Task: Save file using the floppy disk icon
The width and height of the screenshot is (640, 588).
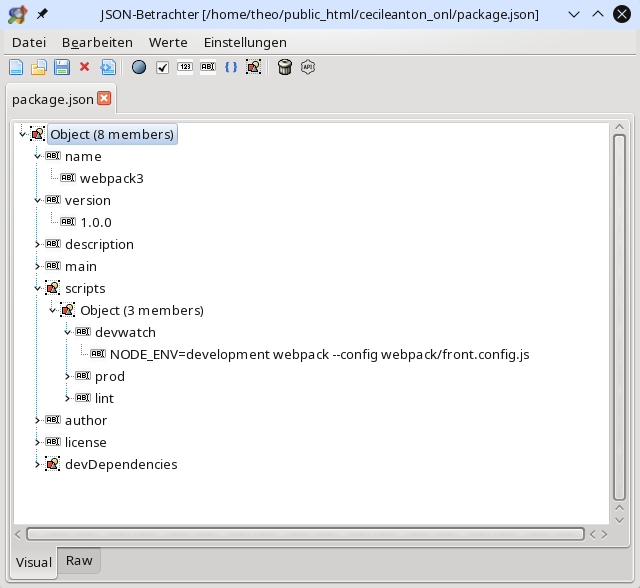Action: coord(61,67)
